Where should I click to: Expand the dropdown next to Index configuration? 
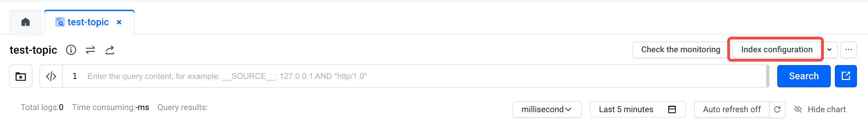(x=829, y=50)
